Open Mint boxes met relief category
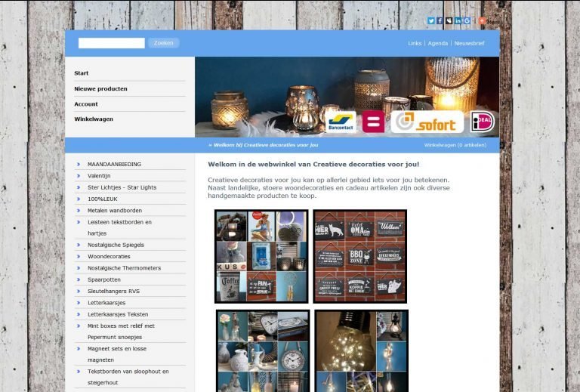Screen dimensions: 580x392 coord(121,332)
